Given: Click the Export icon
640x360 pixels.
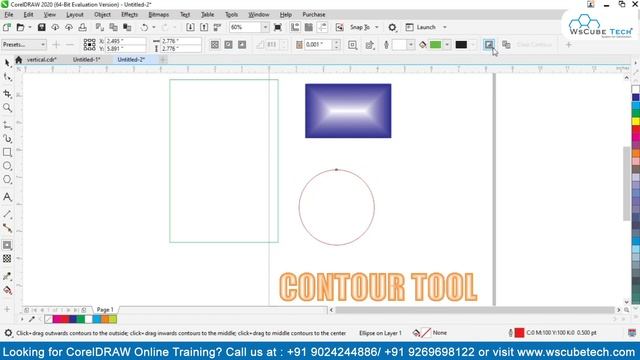Looking at the screenshot, I should (x=204, y=27).
